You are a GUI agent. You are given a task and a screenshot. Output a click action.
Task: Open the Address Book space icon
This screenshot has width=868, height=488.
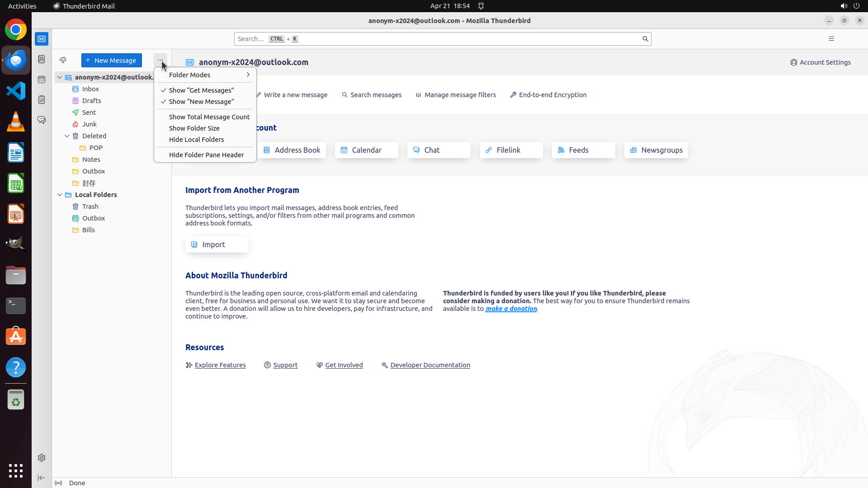42,59
